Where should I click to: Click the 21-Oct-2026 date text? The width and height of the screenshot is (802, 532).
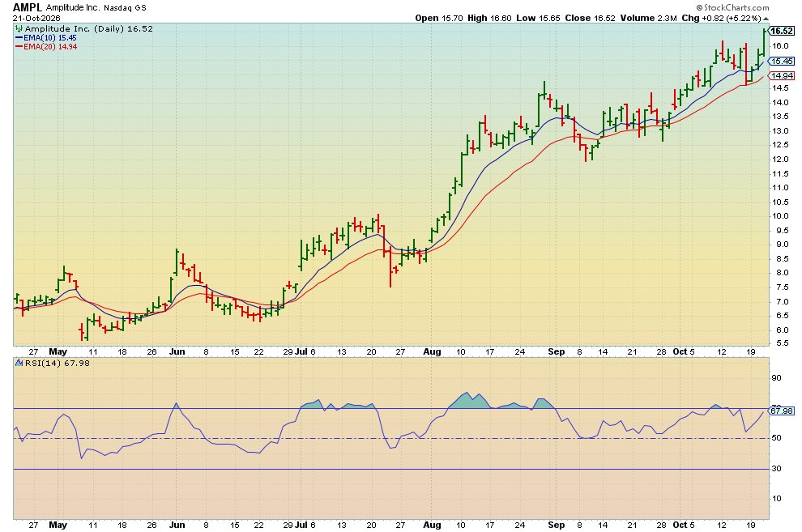tap(36, 18)
